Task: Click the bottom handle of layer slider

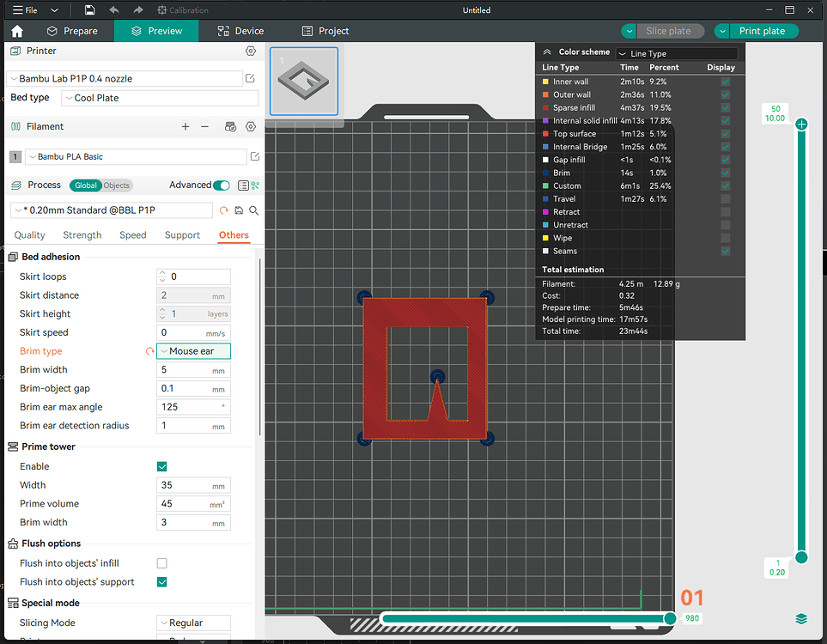Action: [801, 557]
